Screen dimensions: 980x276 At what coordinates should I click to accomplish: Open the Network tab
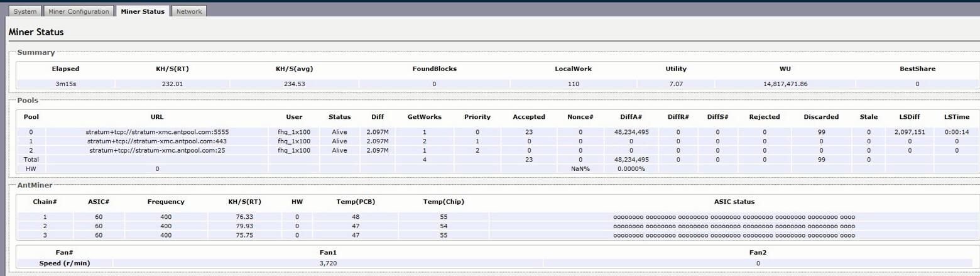click(x=189, y=11)
